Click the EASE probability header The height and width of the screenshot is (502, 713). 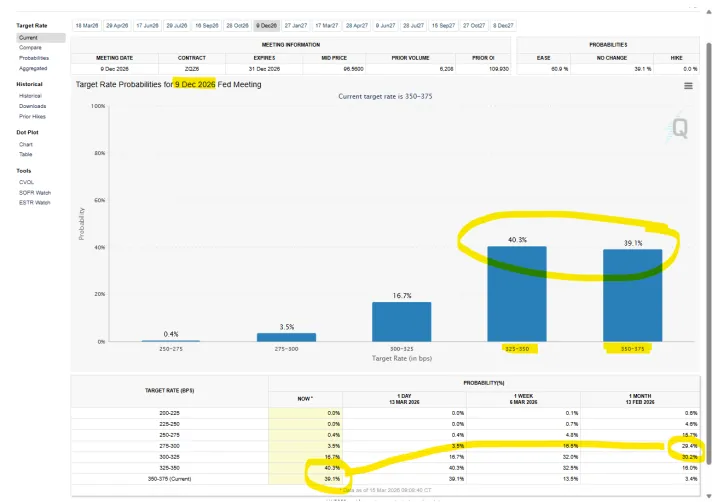[x=543, y=58]
